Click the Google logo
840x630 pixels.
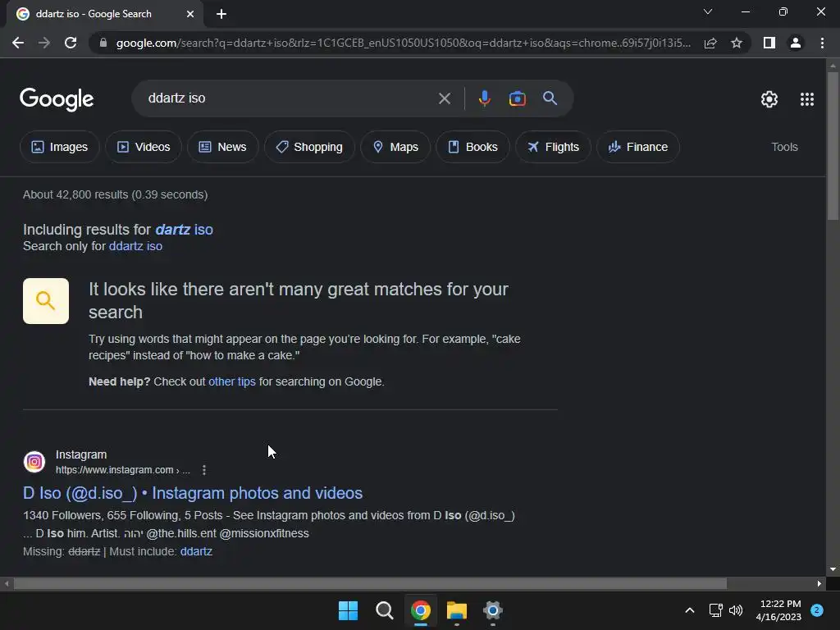[57, 99]
